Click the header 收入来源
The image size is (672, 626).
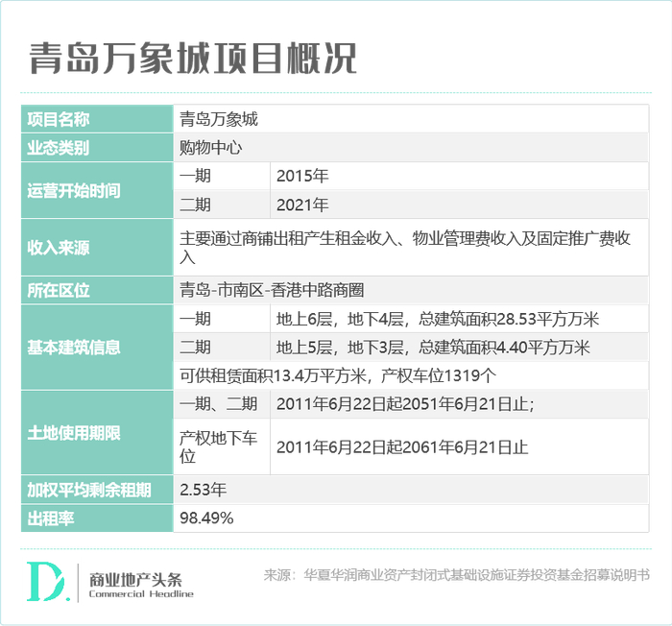(x=97, y=248)
